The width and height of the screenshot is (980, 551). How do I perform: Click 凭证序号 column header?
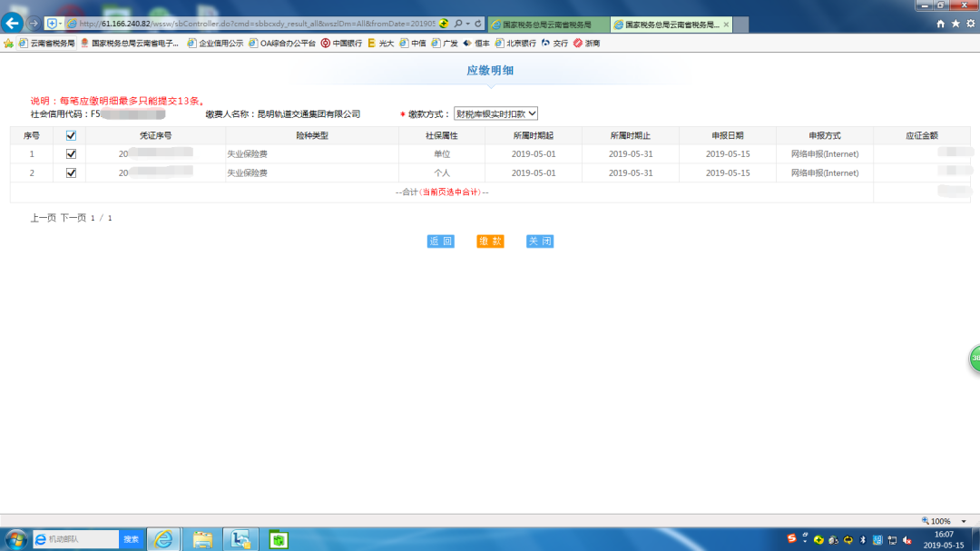tap(156, 135)
